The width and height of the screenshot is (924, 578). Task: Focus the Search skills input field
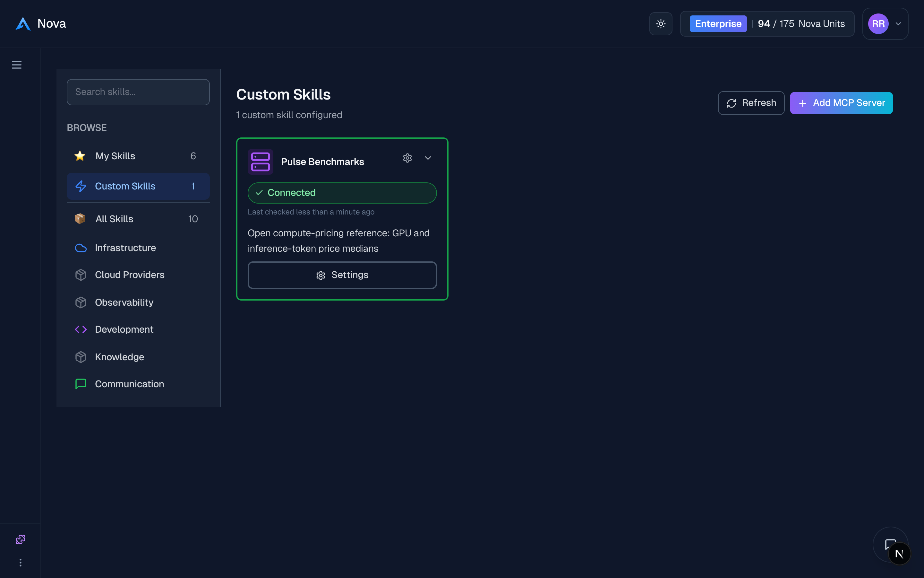[138, 92]
